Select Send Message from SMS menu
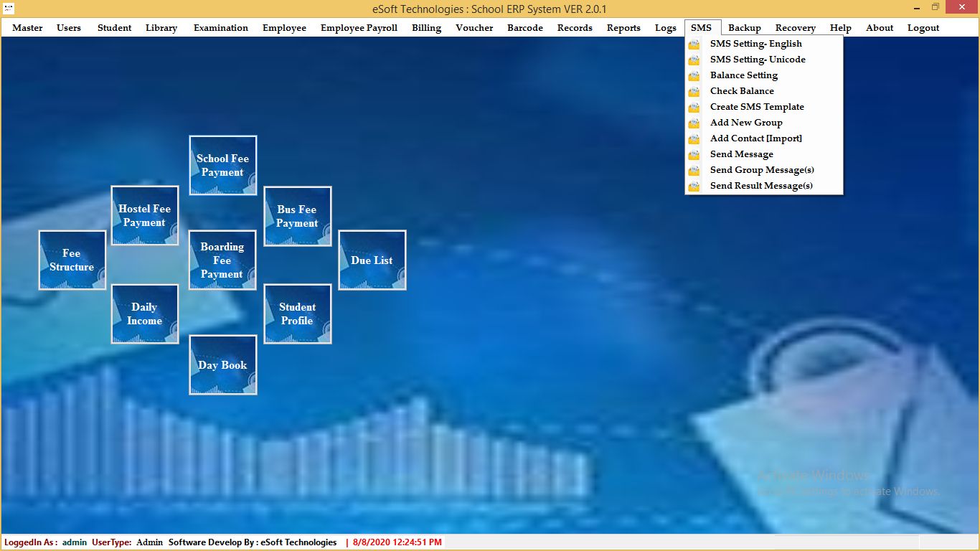The height and width of the screenshot is (551, 980). 764,154
